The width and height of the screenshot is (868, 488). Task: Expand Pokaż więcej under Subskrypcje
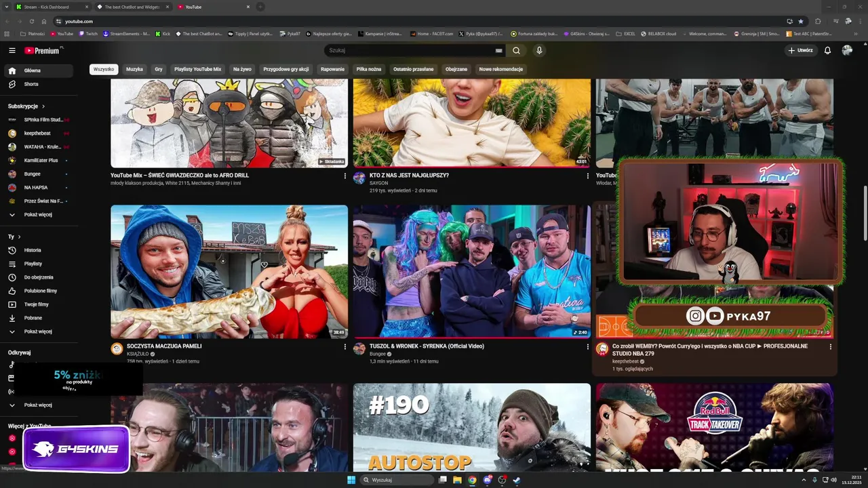pyautogui.click(x=39, y=215)
